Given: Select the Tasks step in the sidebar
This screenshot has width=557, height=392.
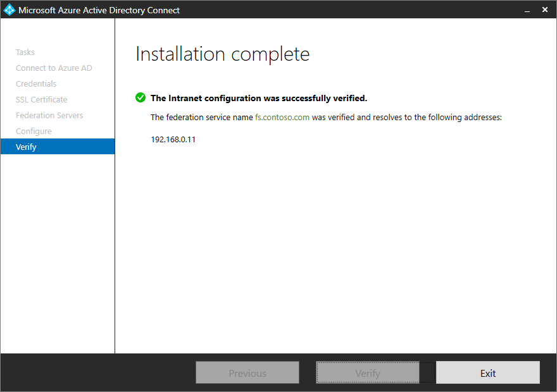Looking at the screenshot, I should [25, 52].
